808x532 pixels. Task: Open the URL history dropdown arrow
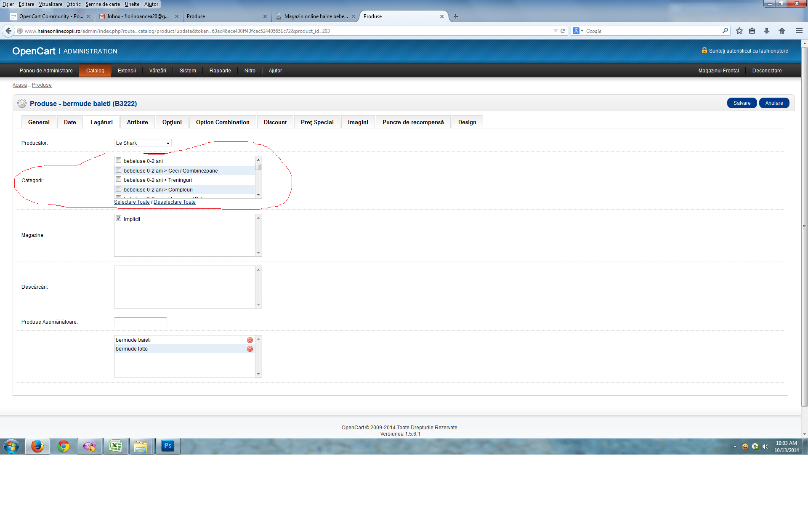pos(555,31)
